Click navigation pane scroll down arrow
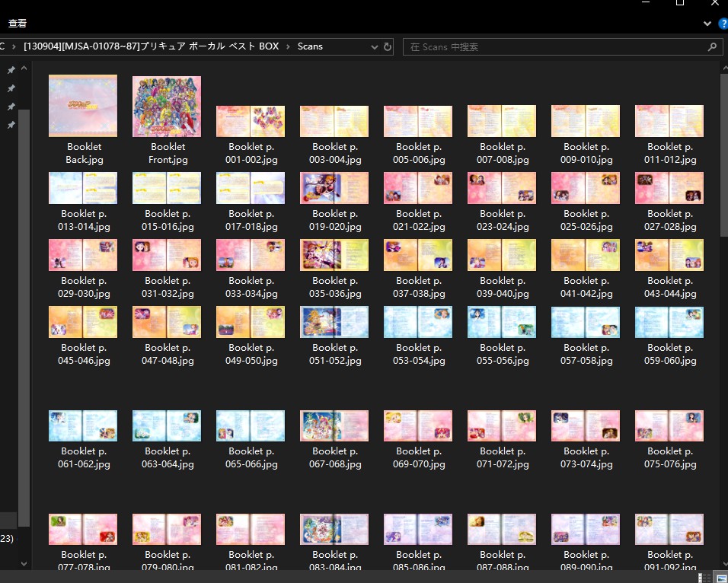The image size is (728, 583). [24, 563]
